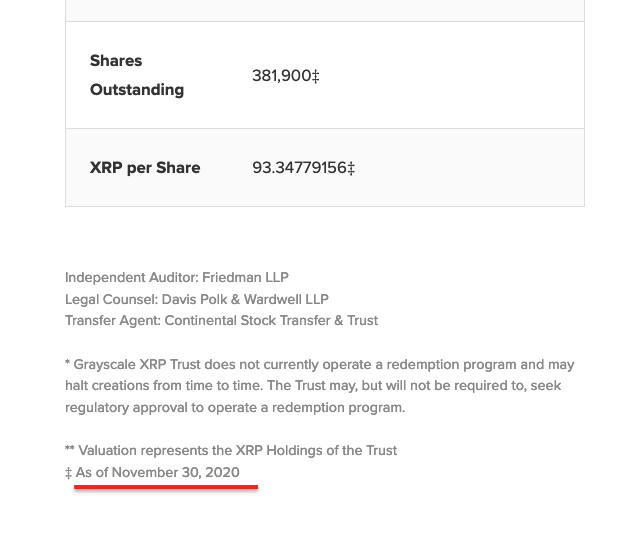Screen dimensions: 638x558
Task: Click the double dagger after 93.34779156
Action: tap(351, 169)
